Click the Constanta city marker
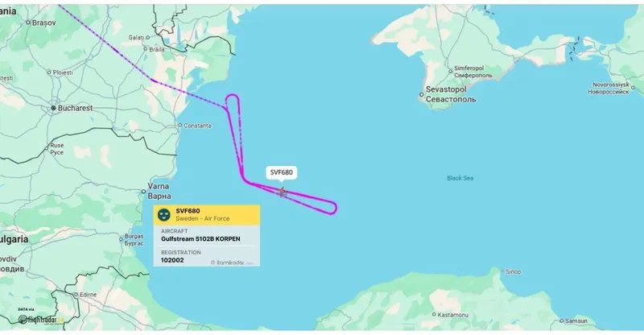This screenshot has height=335, width=644. [180, 125]
